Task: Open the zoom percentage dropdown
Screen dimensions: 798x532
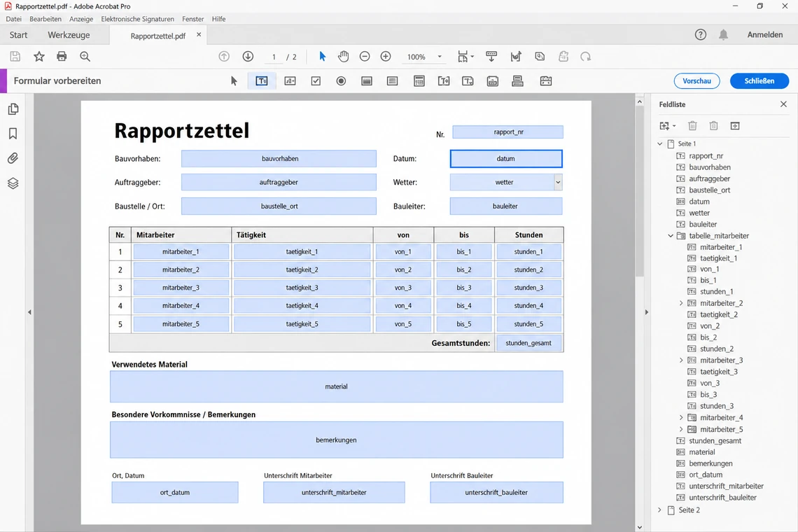Action: 440,57
